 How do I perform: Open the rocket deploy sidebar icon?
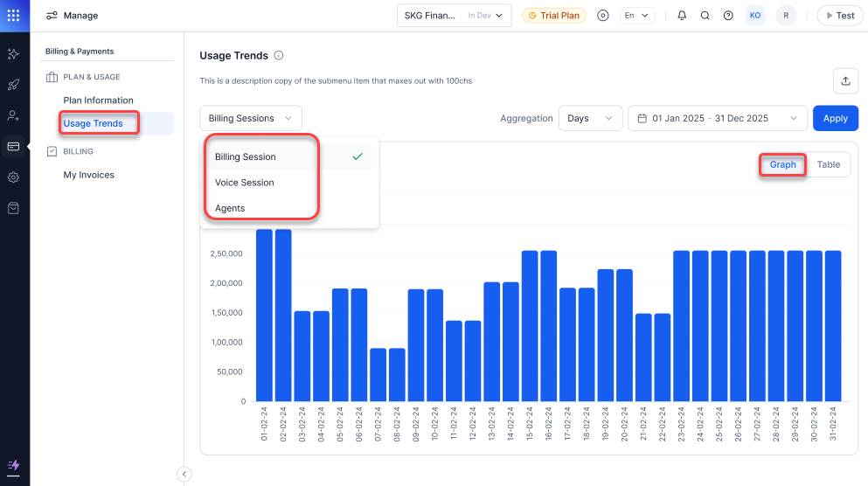pyautogui.click(x=13, y=85)
